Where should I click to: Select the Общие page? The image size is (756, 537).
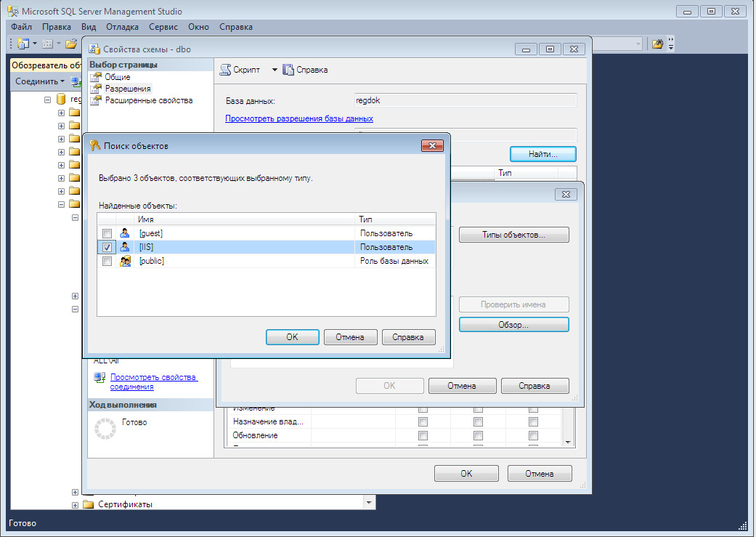(118, 77)
